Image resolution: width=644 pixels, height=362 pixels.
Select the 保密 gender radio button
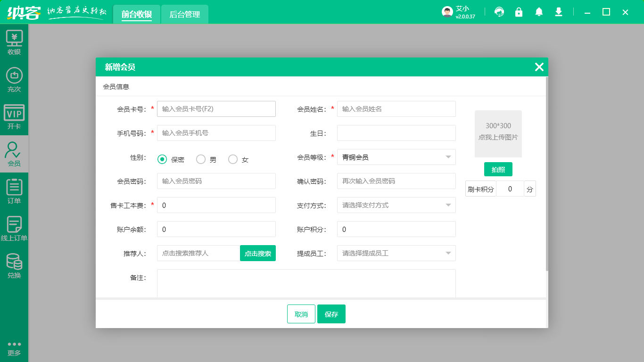pos(162,159)
